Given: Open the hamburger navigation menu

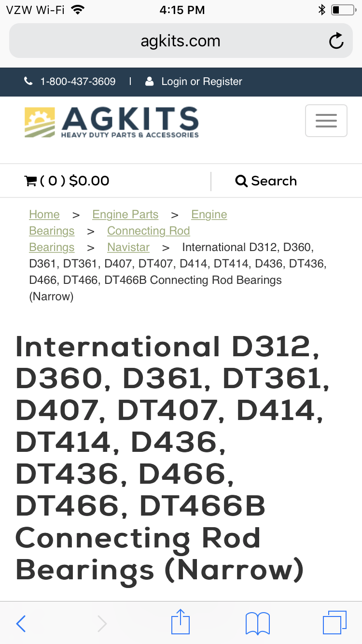Looking at the screenshot, I should (x=326, y=121).
